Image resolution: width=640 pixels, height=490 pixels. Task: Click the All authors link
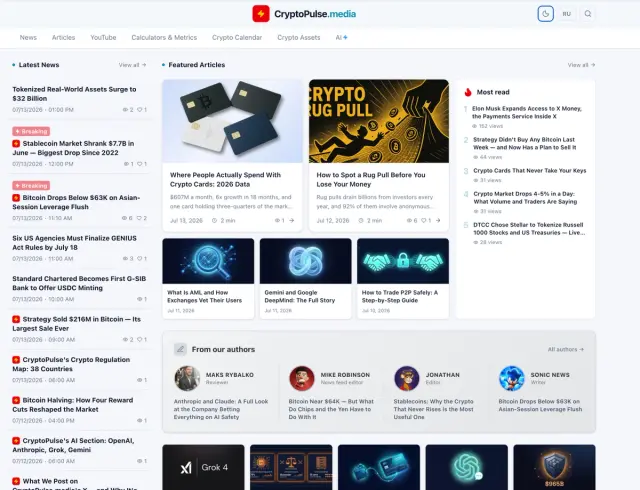(x=566, y=350)
